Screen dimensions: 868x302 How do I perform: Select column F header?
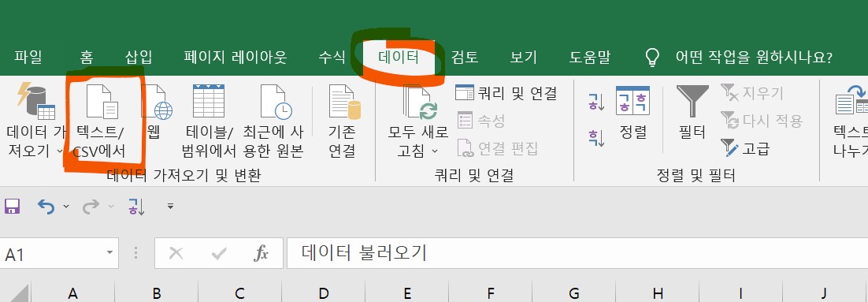491,292
